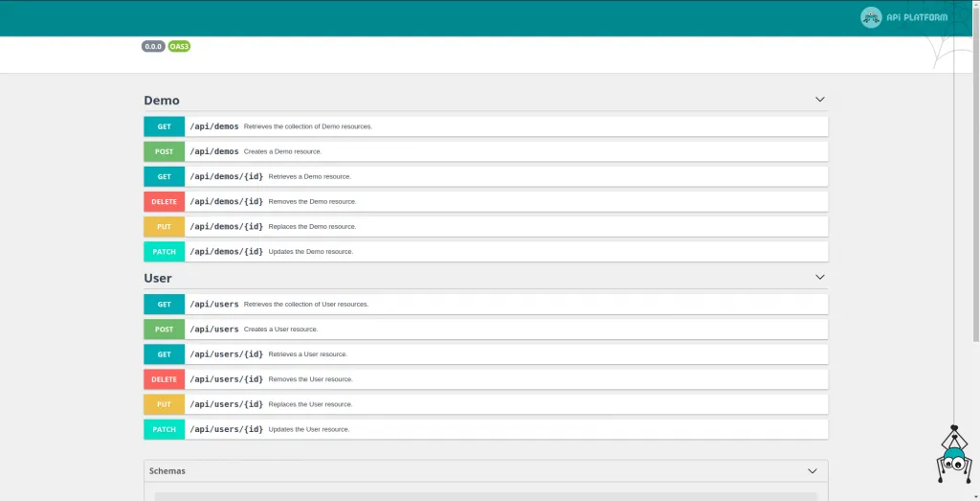The height and width of the screenshot is (501, 980).
Task: Open GET /api/demos collection endpoint
Action: (x=214, y=126)
